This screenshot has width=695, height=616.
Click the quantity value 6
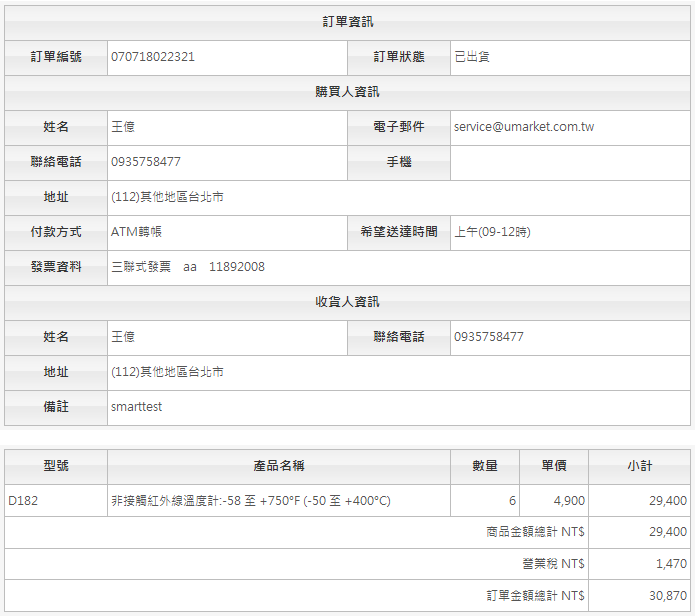tap(512, 501)
